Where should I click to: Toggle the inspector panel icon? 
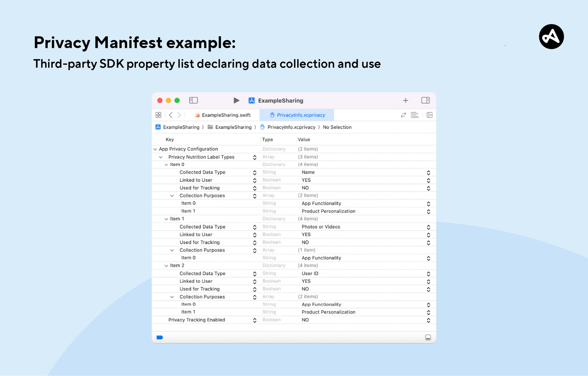[425, 100]
